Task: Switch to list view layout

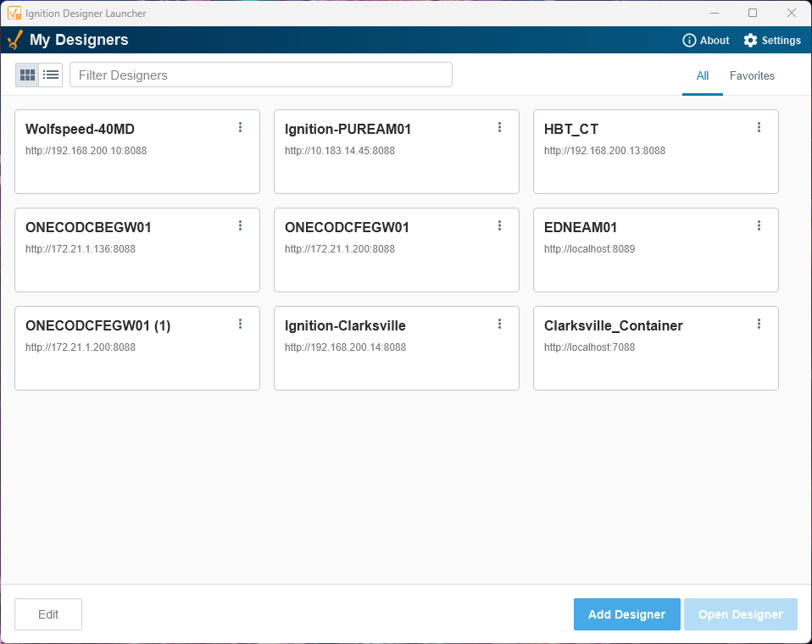Action: [51, 75]
